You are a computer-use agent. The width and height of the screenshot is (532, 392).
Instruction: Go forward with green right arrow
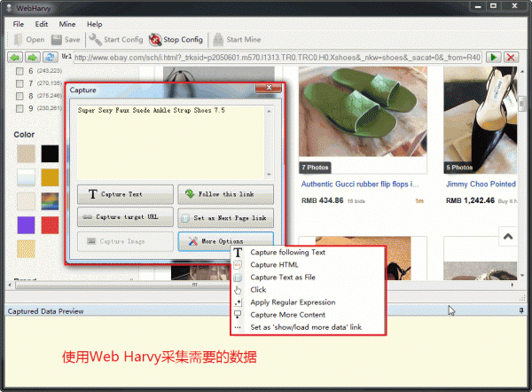[x=33, y=57]
